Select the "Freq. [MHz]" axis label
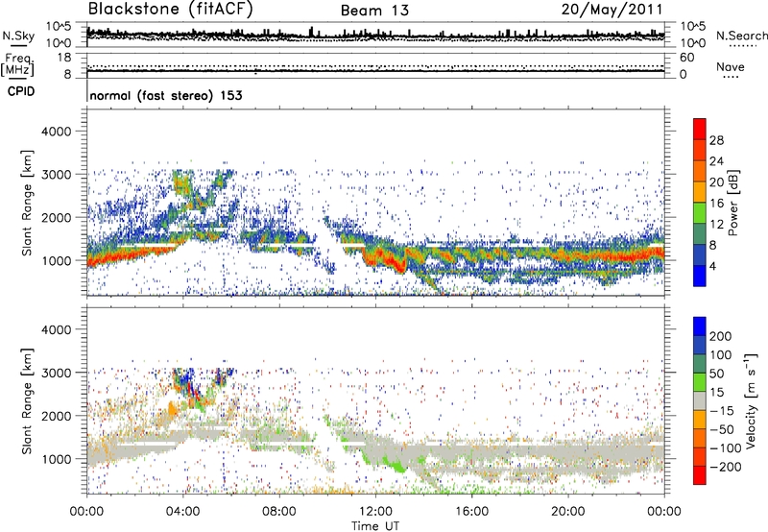This screenshot has width=768, height=532. click(x=17, y=65)
